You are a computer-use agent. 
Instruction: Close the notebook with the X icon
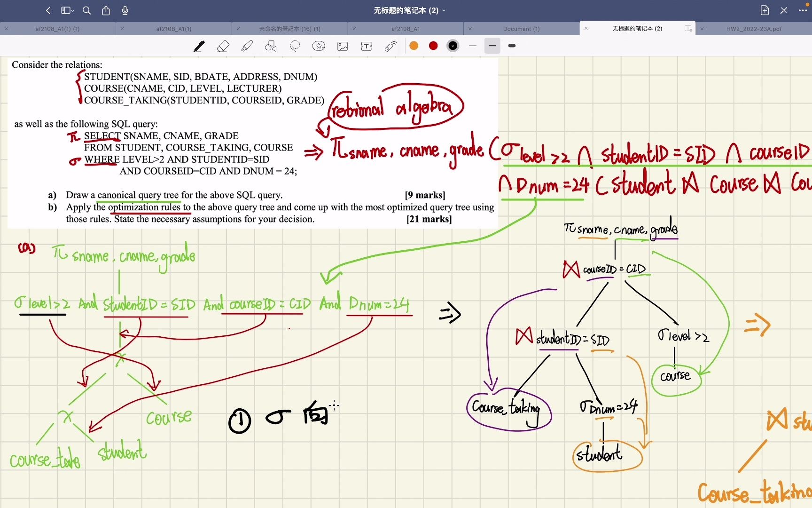(784, 10)
